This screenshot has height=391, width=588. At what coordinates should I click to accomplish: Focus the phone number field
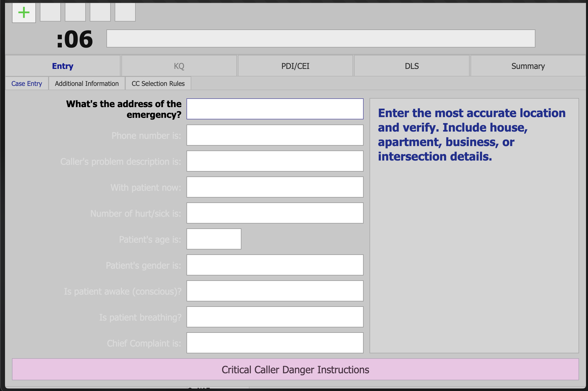pyautogui.click(x=275, y=135)
